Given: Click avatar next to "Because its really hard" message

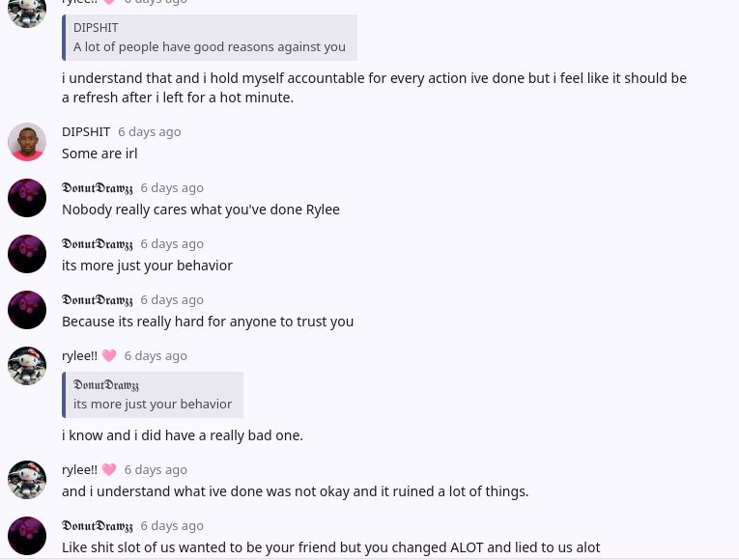Looking at the screenshot, I should point(27,310).
